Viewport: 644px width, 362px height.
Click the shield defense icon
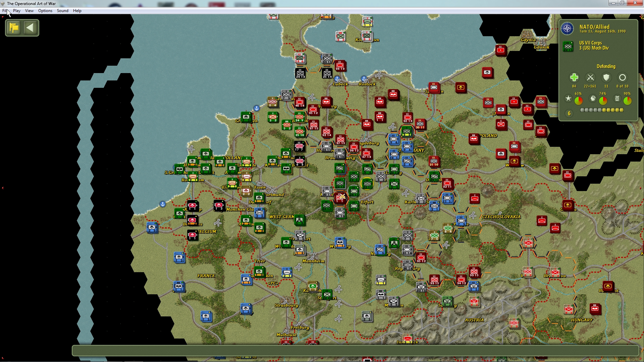(x=606, y=77)
